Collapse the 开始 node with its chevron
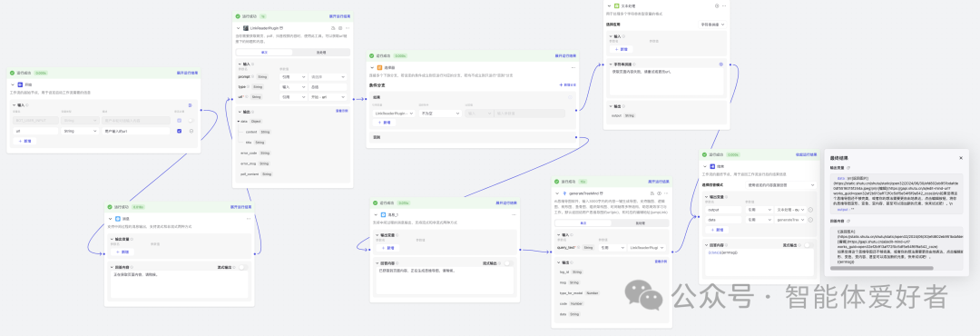Viewport: 980px width, 336px height. pyautogui.click(x=13, y=84)
